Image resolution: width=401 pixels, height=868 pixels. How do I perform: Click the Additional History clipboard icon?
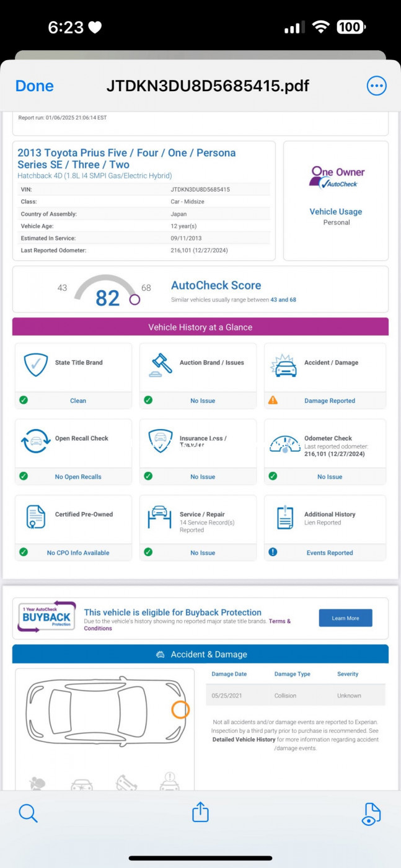pyautogui.click(x=285, y=517)
